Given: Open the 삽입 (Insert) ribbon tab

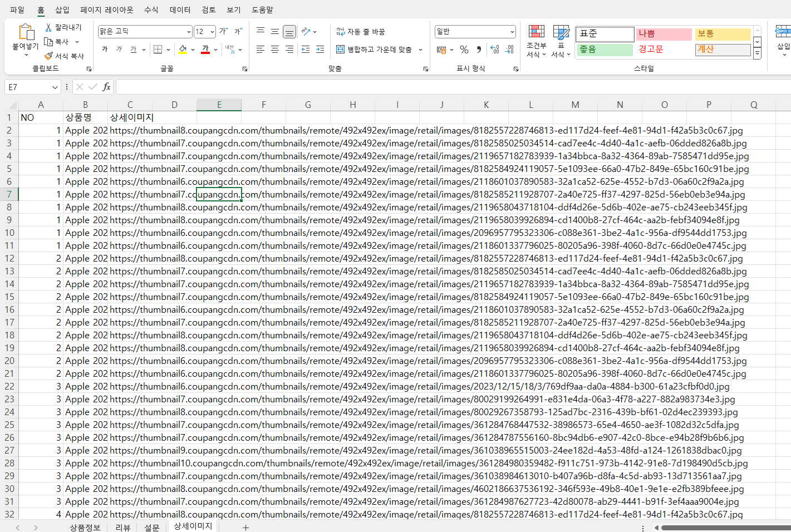Looking at the screenshot, I should point(62,9).
